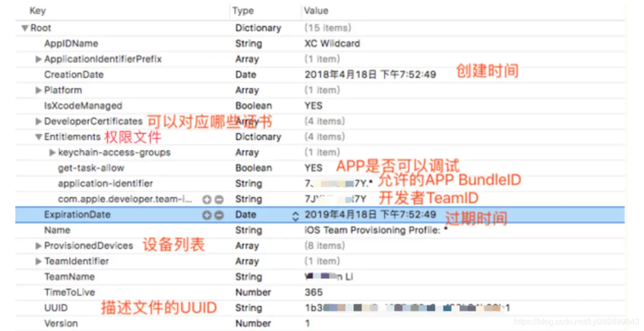Click the XC Wildcard value
The width and height of the screenshot is (644, 331).
point(332,44)
